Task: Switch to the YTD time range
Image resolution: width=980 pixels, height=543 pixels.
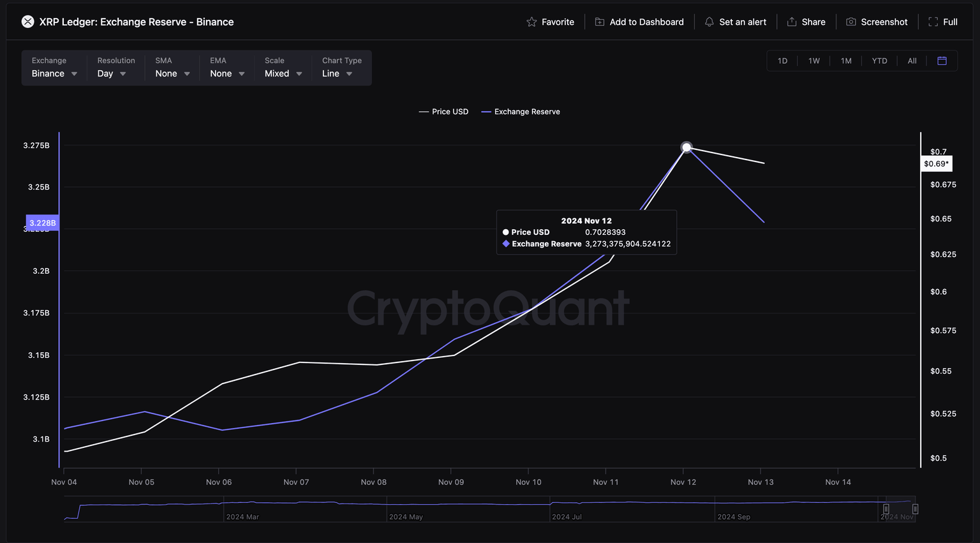Action: tap(879, 61)
